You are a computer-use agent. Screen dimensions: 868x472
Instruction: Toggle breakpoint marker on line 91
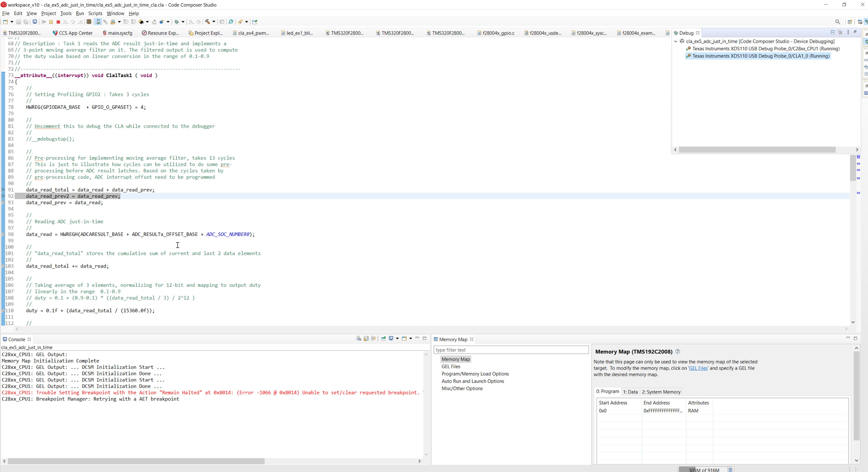[3, 190]
